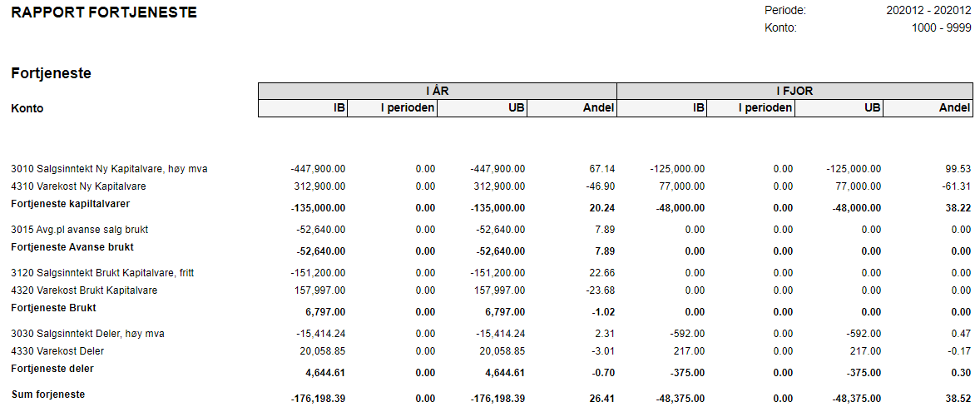Select the Konto column header
Image resolution: width=980 pixels, height=412 pixels.
click(27, 108)
